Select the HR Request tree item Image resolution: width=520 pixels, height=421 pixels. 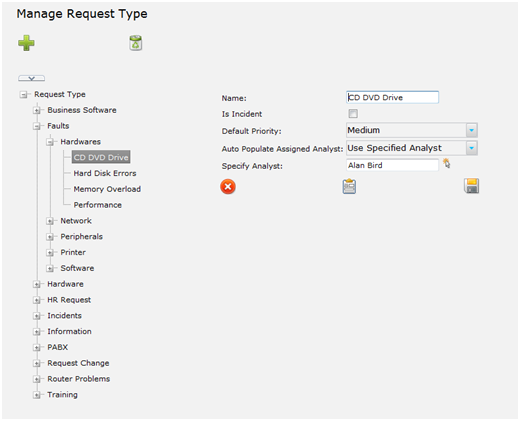coord(69,300)
